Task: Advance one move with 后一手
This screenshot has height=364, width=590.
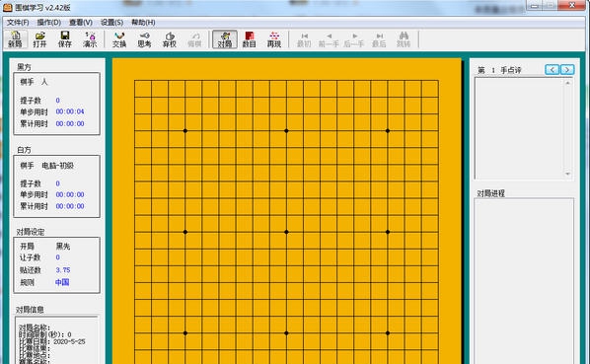Action: coord(353,39)
